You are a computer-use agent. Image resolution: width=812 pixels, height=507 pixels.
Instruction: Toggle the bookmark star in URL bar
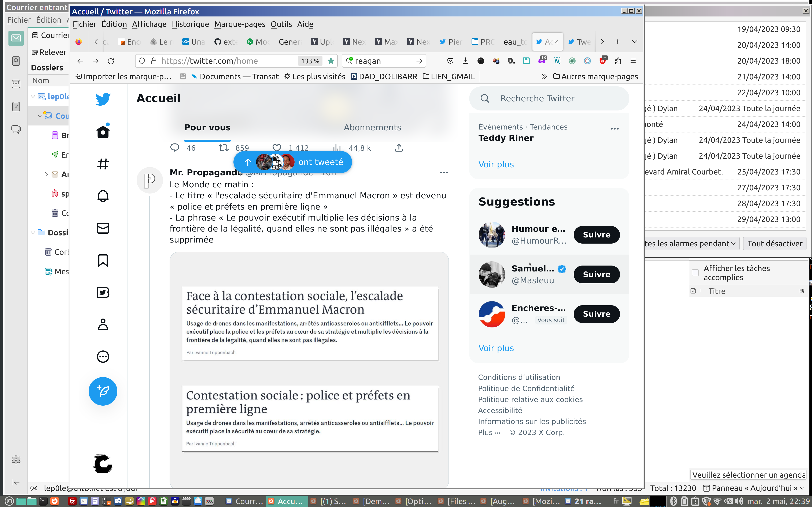click(x=331, y=61)
